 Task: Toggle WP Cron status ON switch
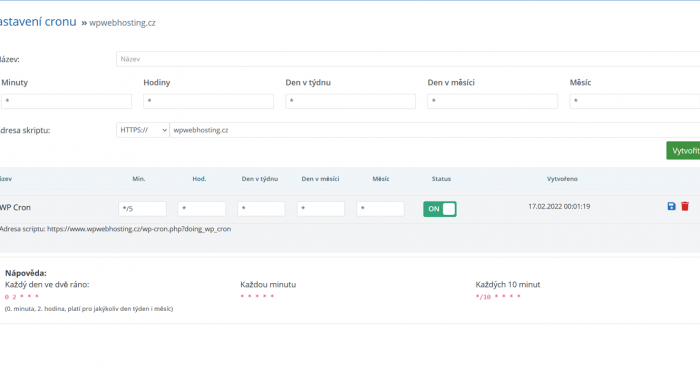tap(440, 209)
